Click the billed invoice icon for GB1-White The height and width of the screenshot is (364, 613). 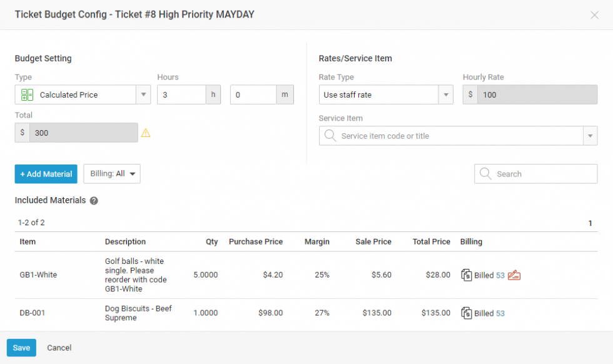coord(466,275)
